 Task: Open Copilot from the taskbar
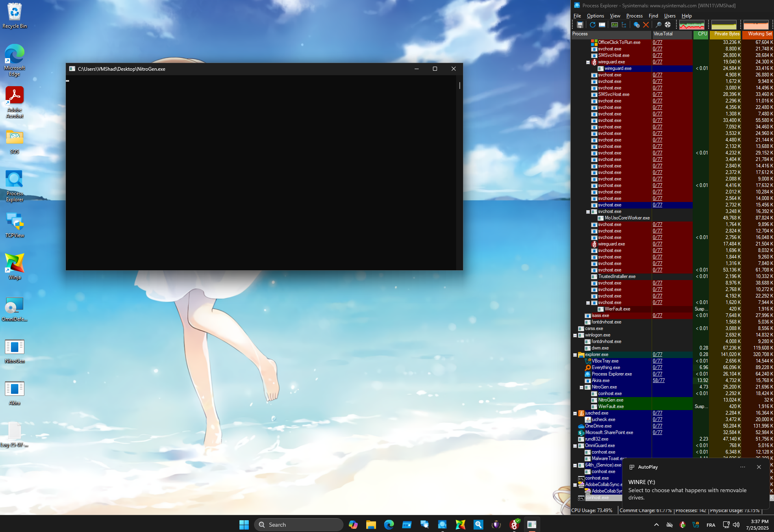(x=353, y=525)
